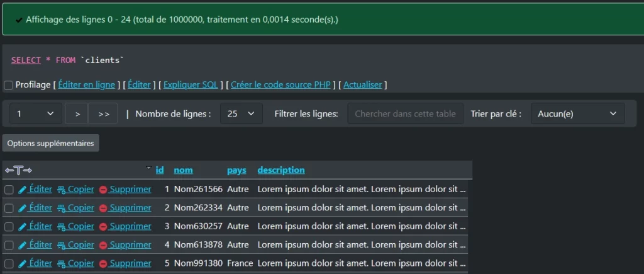Screen dimensions: 644x274
Task: Click the copy icon in row Nom261566
Action: click(62, 190)
